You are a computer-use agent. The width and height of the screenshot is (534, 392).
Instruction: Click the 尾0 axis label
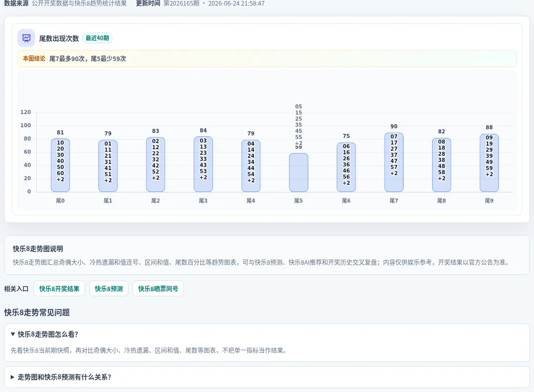pyautogui.click(x=60, y=201)
